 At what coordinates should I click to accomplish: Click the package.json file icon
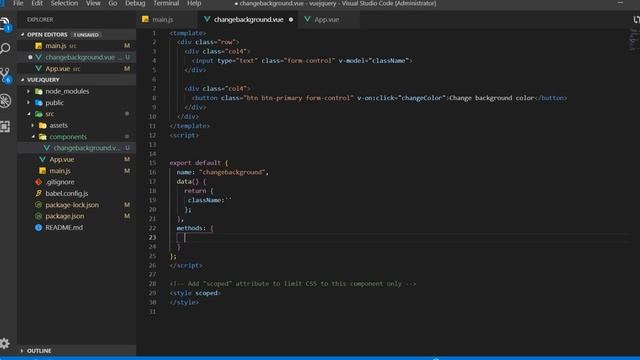point(39,216)
